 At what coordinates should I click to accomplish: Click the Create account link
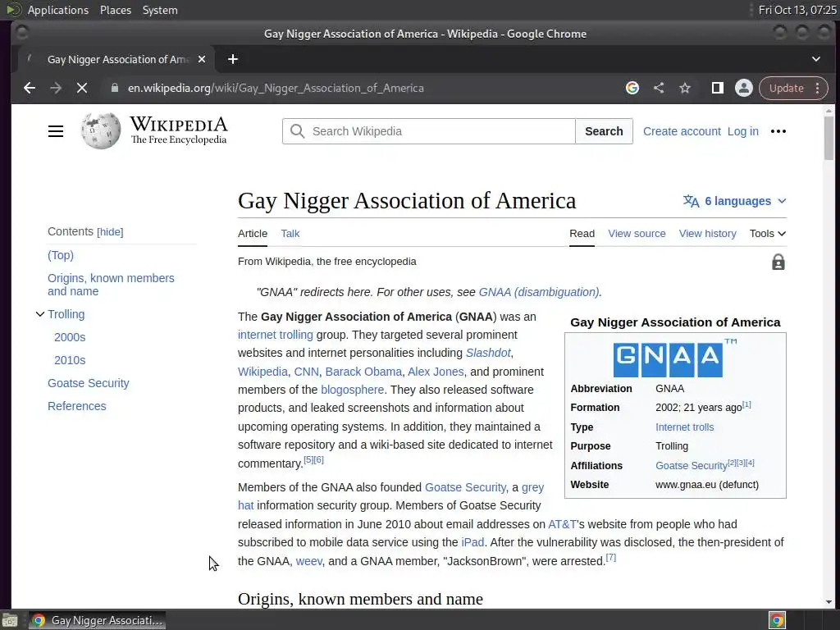click(x=682, y=131)
